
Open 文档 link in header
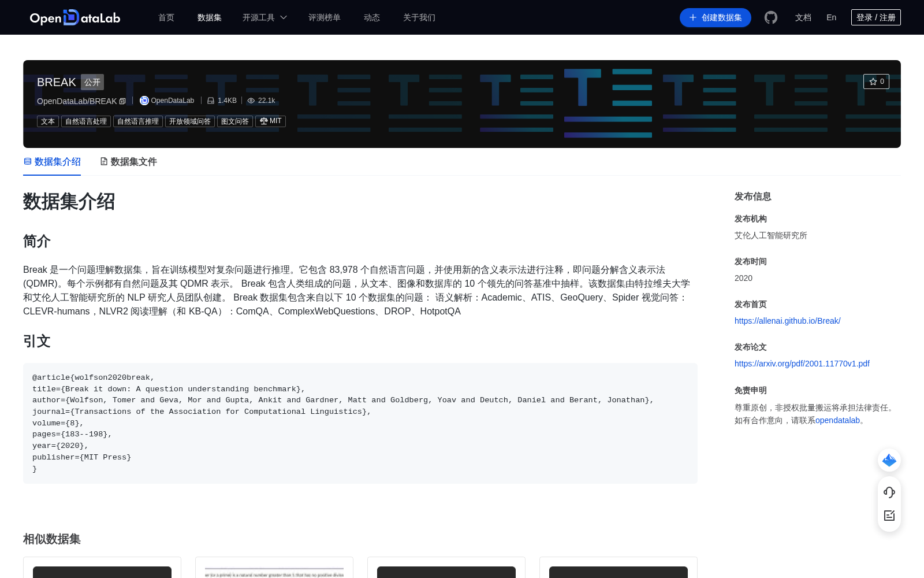(x=803, y=17)
